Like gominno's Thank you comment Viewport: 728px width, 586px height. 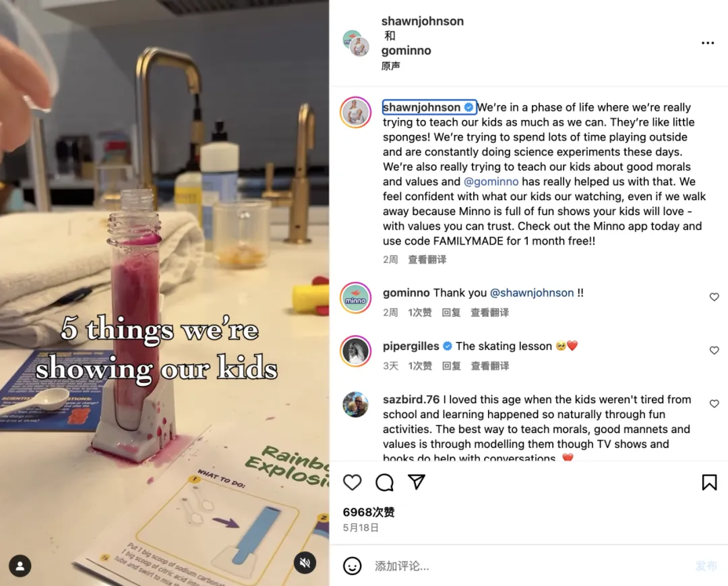click(x=714, y=297)
